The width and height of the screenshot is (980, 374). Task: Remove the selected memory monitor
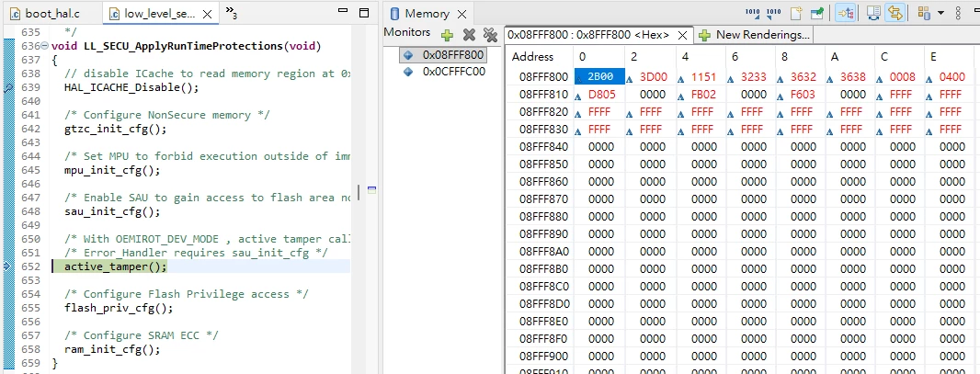coord(469,35)
